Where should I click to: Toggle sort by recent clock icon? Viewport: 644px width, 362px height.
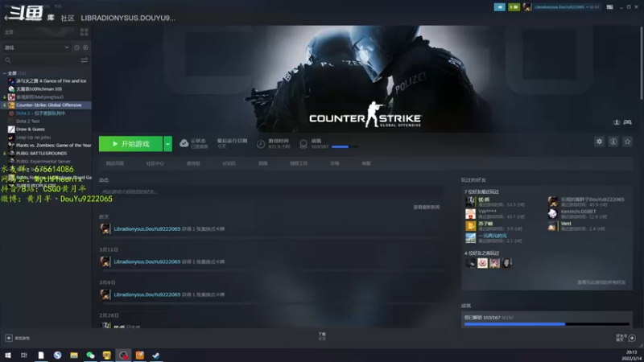[76, 47]
